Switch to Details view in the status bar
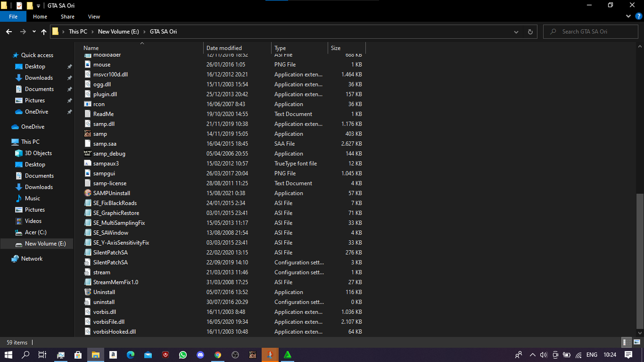The width and height of the screenshot is (644, 362). pyautogui.click(x=627, y=342)
